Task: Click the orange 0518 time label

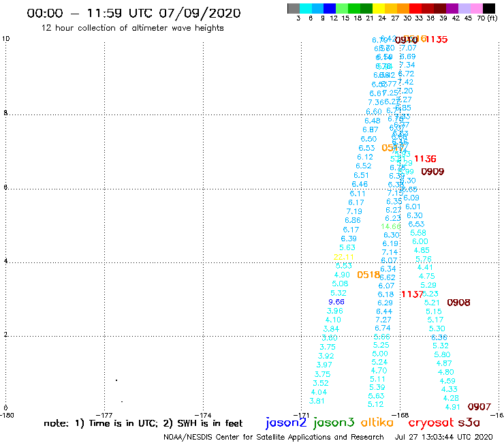Action: pyautogui.click(x=368, y=275)
